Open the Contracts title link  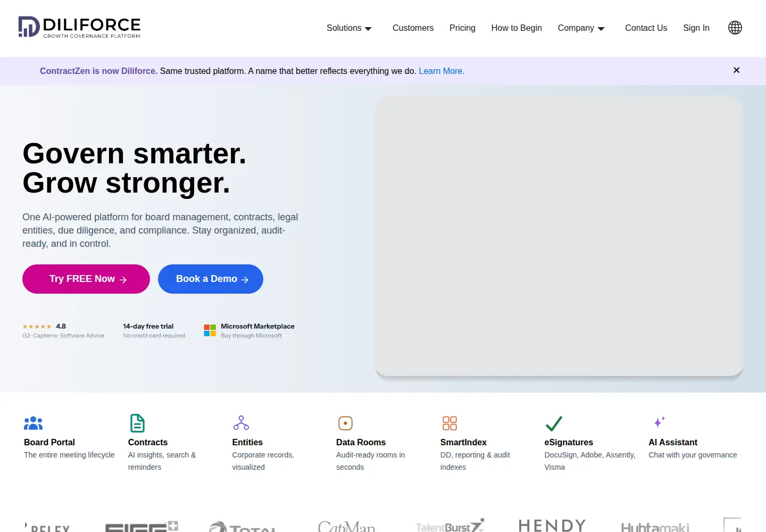(148, 442)
